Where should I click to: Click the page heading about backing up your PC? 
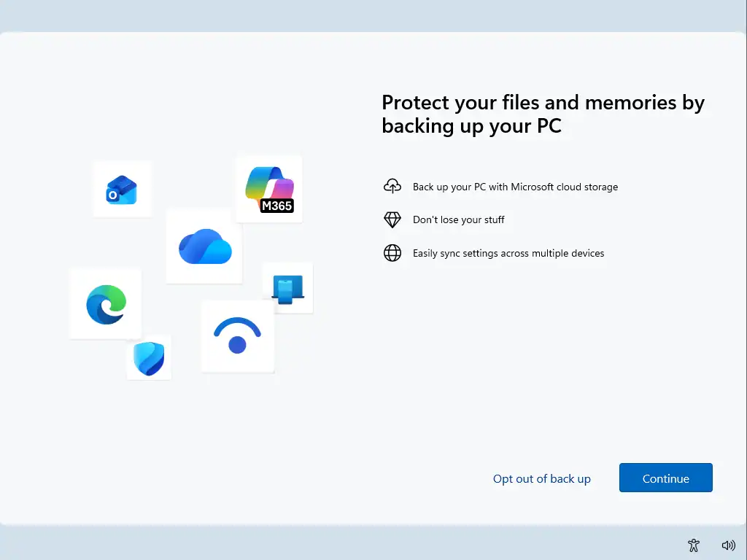[x=543, y=114]
